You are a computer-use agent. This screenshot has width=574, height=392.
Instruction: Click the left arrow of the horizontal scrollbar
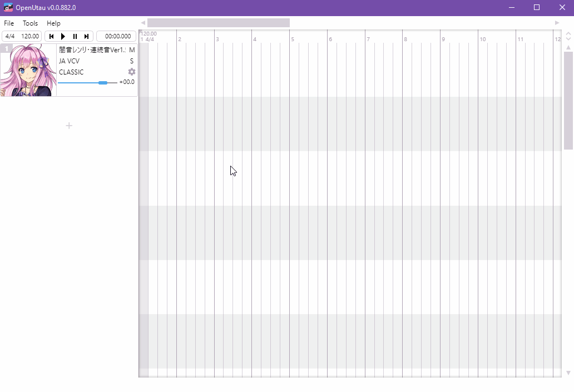tap(143, 23)
